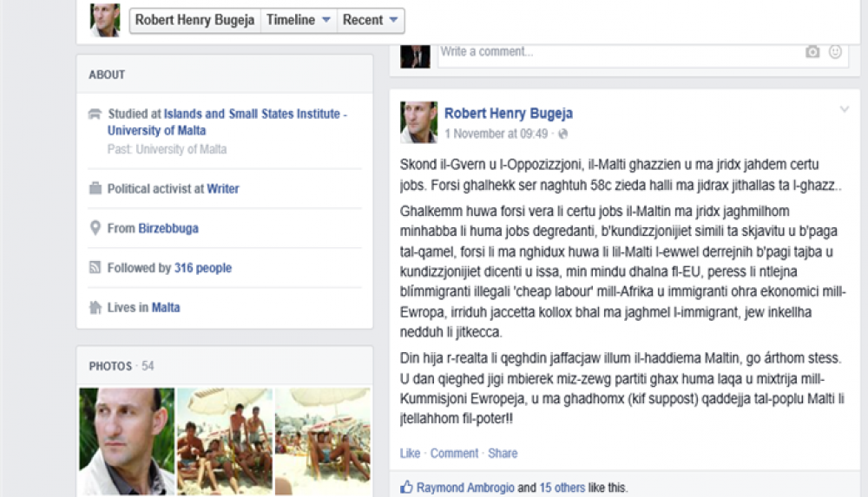This screenshot has height=497, width=868.
Task: Click the globe privacy icon beside post time
Action: 563,134
